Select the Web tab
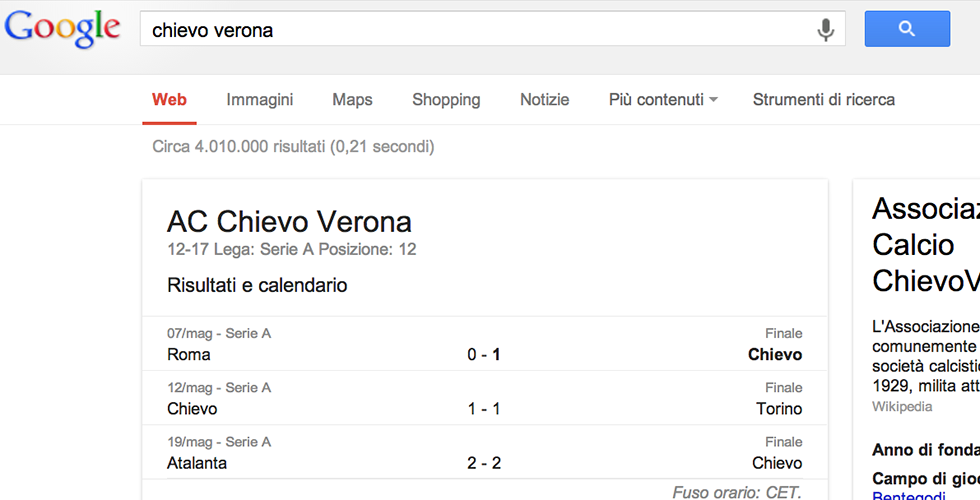This screenshot has height=500, width=980. point(169,100)
